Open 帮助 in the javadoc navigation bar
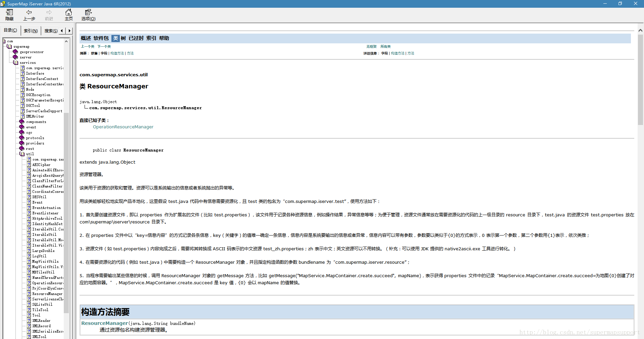The height and width of the screenshot is (339, 644). click(164, 38)
